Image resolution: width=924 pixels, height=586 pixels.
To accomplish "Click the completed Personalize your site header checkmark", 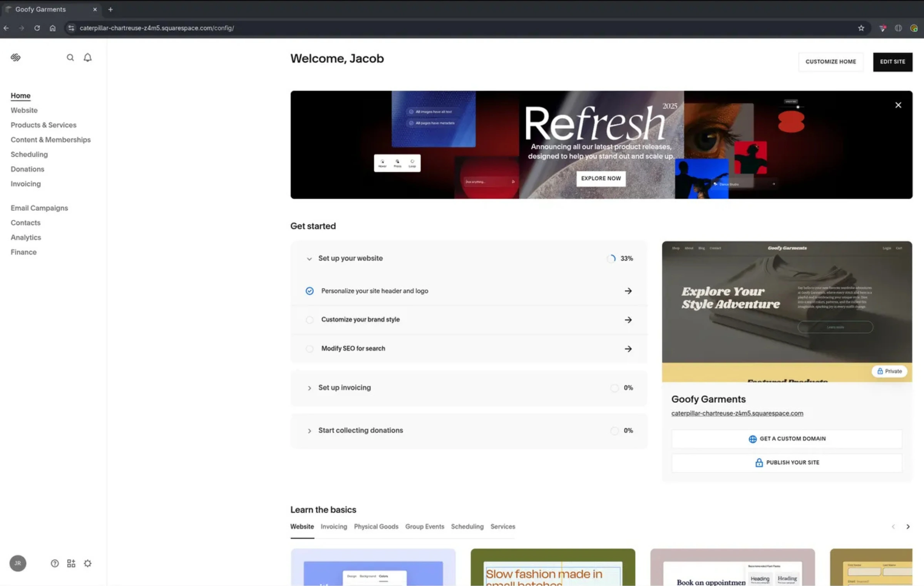I will pos(310,291).
